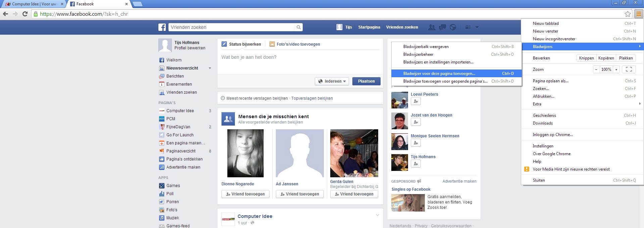This screenshot has width=644, height=228.
Task: Toggle fullscreen icon in Zoom row
Action: (x=629, y=70)
